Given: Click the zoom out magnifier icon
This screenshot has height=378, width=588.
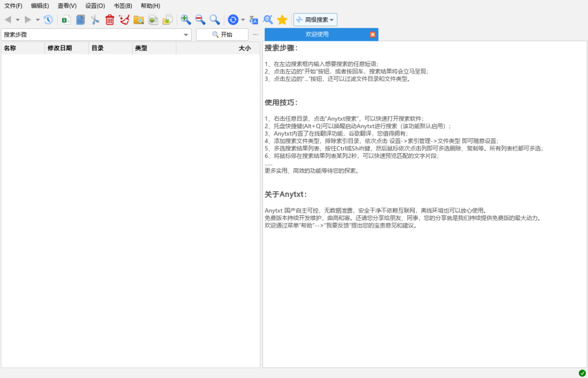Looking at the screenshot, I should [x=200, y=20].
